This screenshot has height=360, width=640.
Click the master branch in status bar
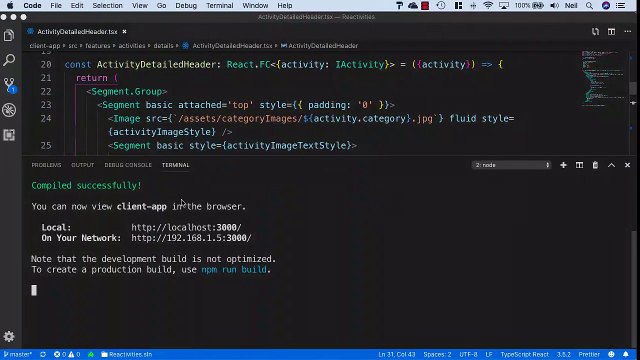point(18,354)
